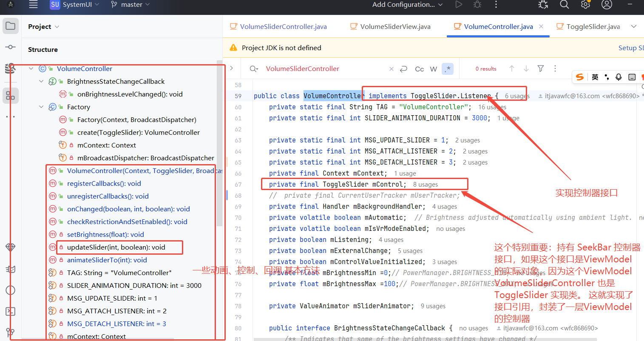This screenshot has height=341, width=644.
Task: Open the Project folder tool window
Action: tap(11, 26)
